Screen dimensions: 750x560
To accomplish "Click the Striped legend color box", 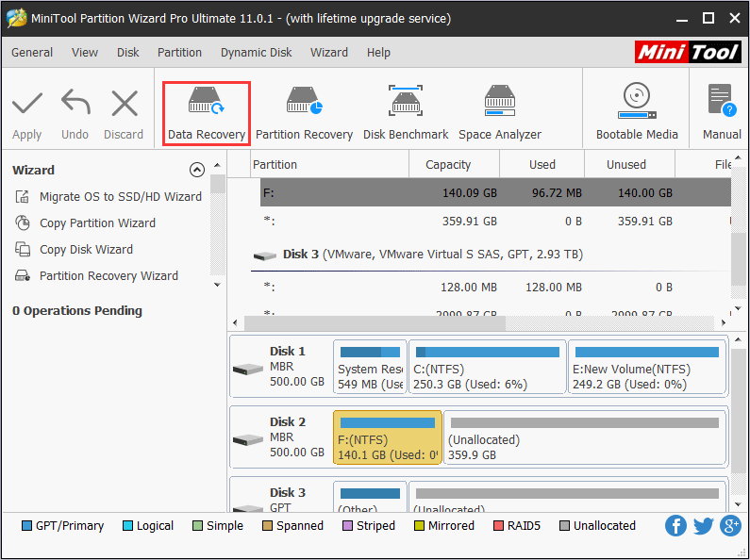I will [x=348, y=526].
